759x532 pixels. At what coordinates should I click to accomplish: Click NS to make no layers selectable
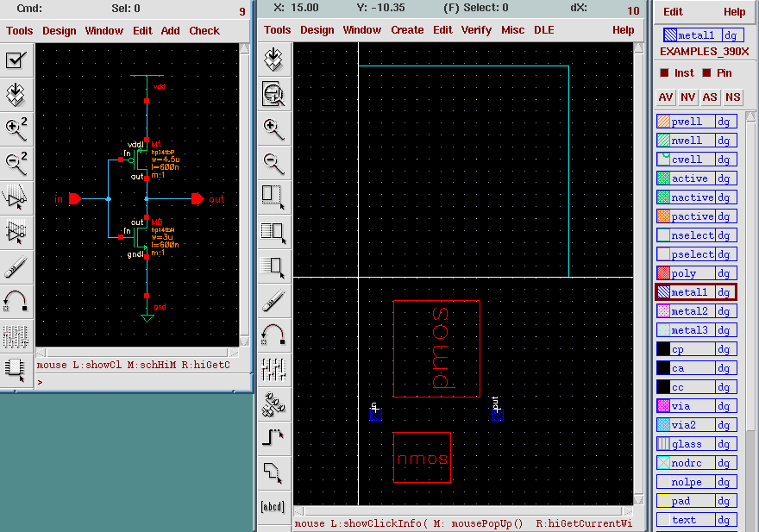click(x=733, y=97)
